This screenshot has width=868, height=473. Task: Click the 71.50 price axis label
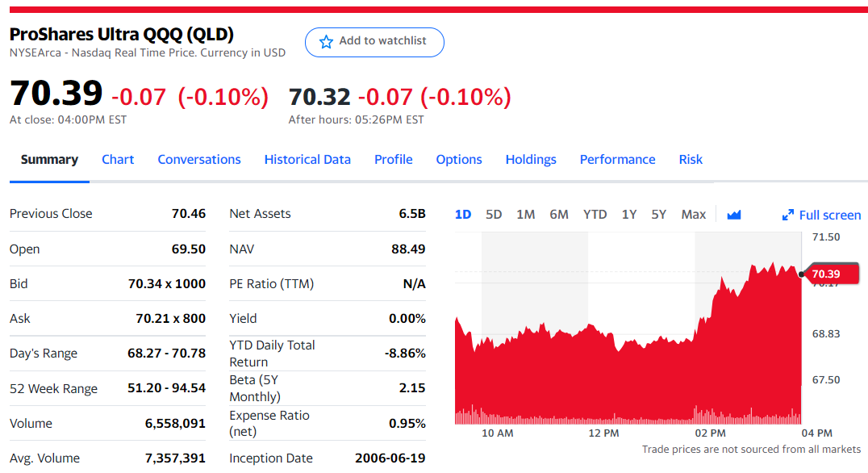tap(826, 237)
